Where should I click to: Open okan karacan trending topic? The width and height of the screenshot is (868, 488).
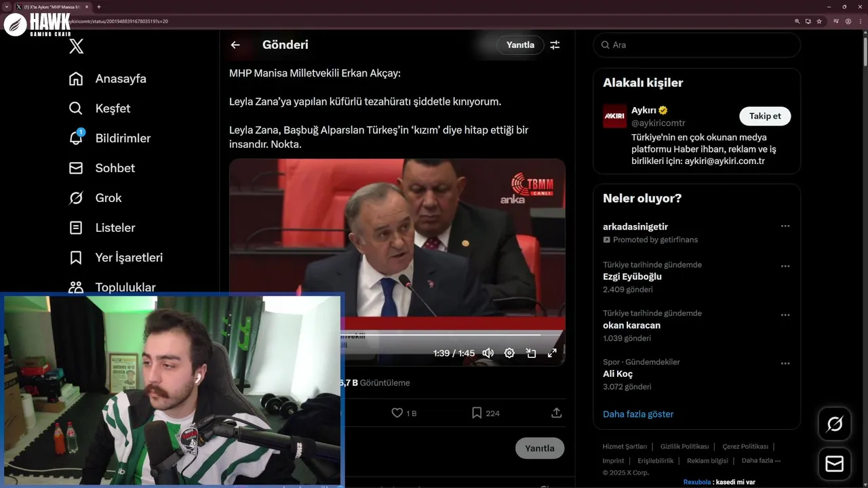tap(631, 325)
